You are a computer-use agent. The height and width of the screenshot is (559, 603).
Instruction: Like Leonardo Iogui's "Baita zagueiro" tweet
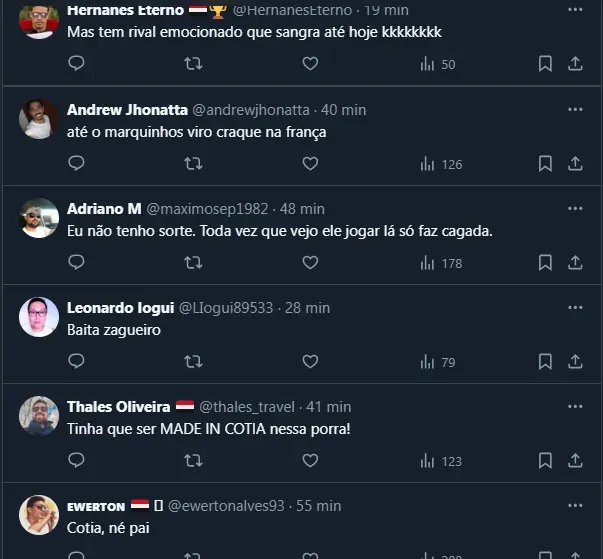(310, 361)
